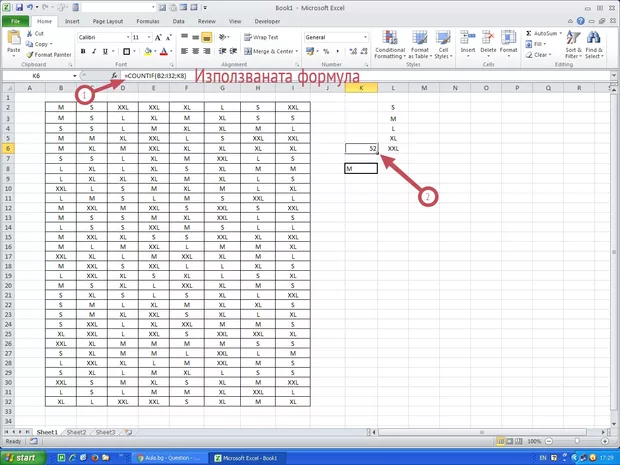
Task: Click the Percent Style icon
Action: point(326,51)
